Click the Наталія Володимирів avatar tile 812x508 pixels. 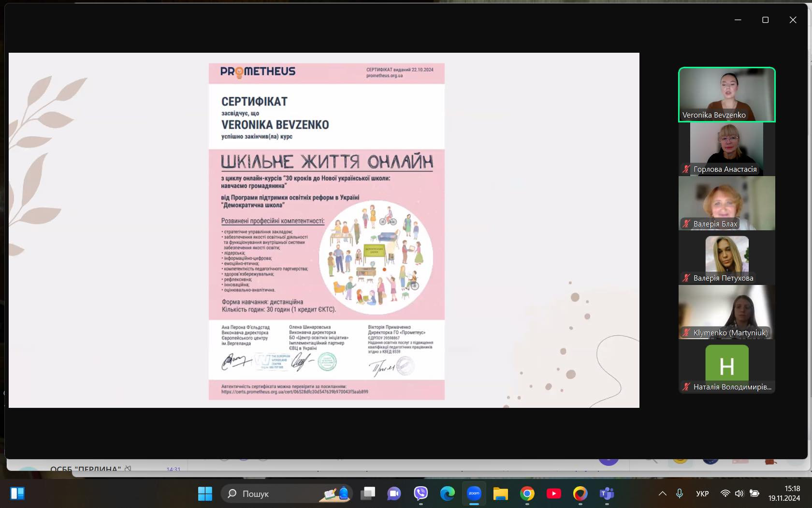(727, 366)
